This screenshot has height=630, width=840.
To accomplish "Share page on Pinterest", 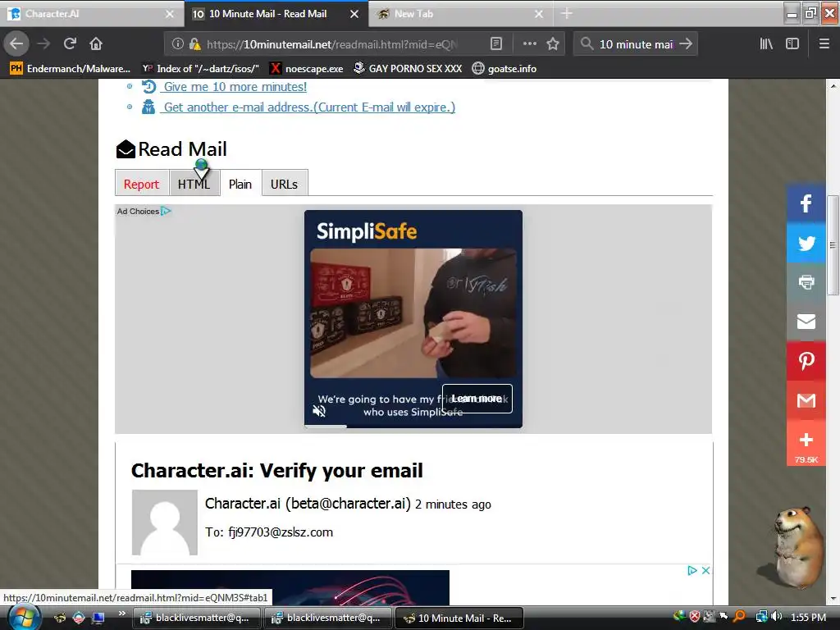I will coord(806,361).
